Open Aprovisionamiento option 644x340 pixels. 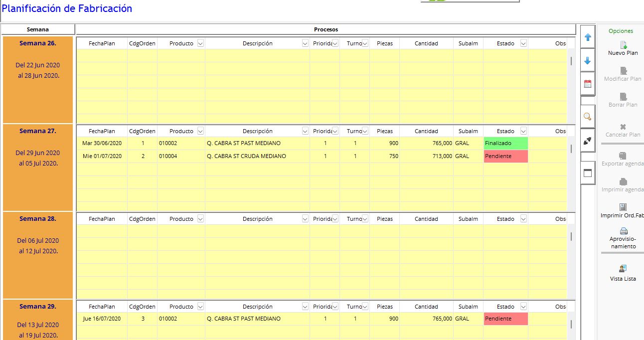(x=623, y=238)
